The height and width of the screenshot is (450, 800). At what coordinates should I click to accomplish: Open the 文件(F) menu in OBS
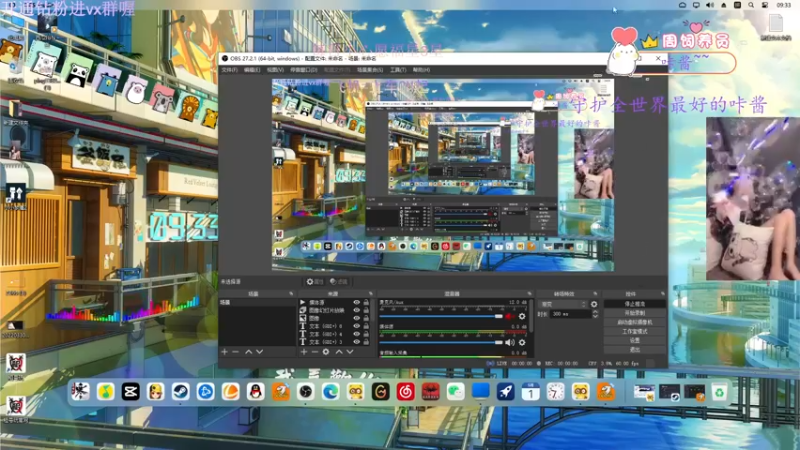tap(230, 70)
